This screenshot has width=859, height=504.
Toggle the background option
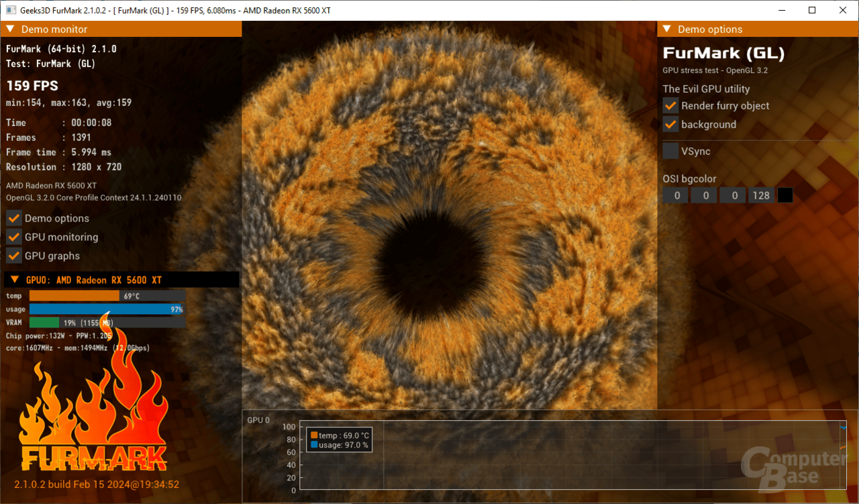[670, 124]
